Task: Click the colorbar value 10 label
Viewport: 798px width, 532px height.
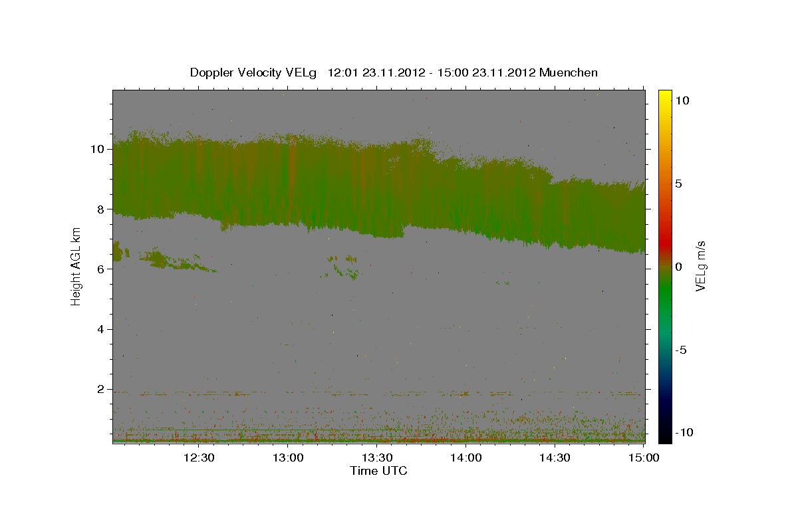Action: pos(682,100)
